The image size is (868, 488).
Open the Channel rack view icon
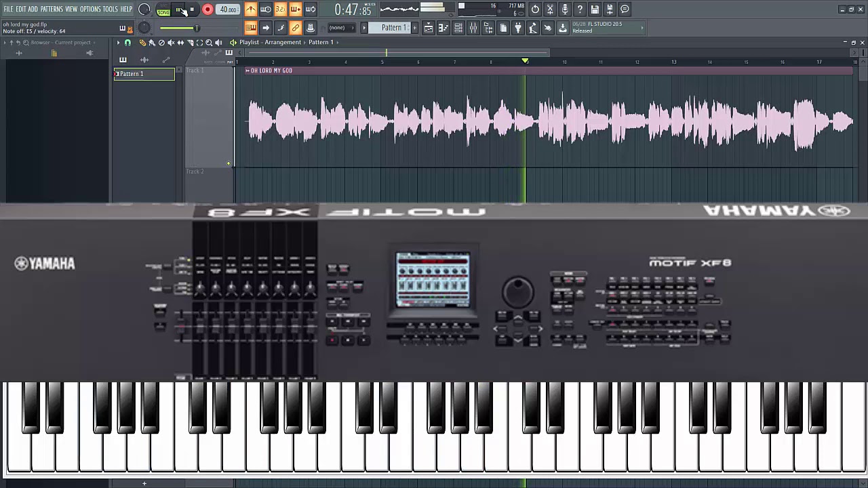tap(458, 28)
